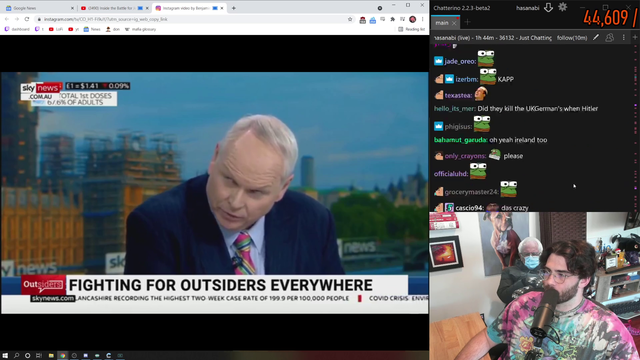Click username texastea in chat

pyautogui.click(x=458, y=96)
